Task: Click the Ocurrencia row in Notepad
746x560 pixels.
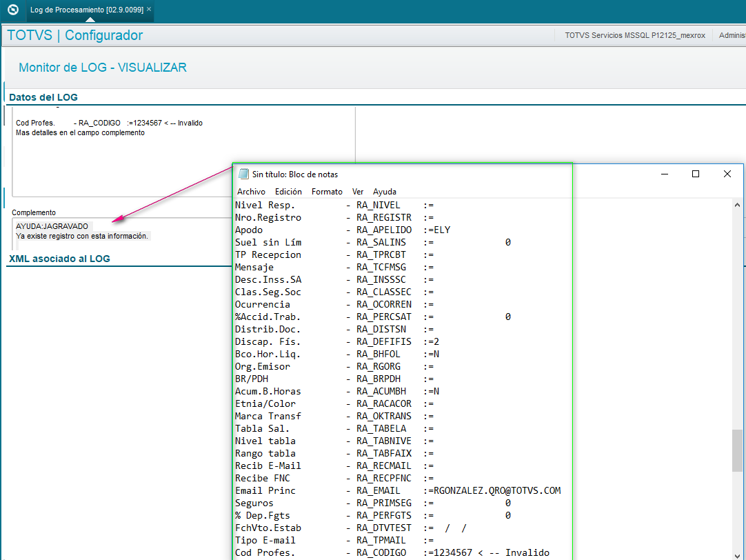Action: [334, 305]
